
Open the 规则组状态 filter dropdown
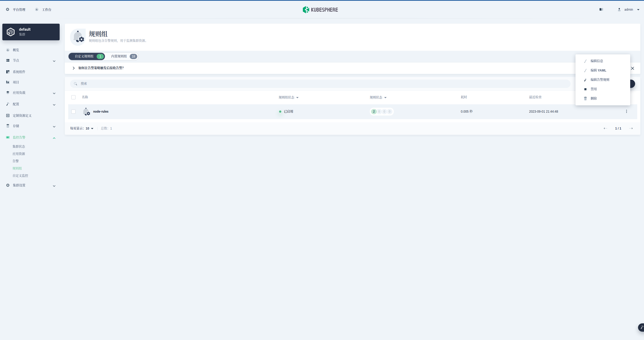coord(289,97)
